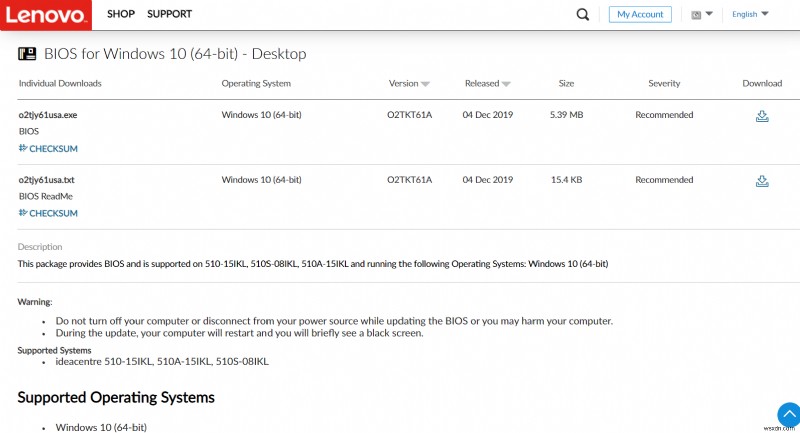
Task: Click BIOS for Windows 10 (64-bit) heading
Action: (175, 54)
